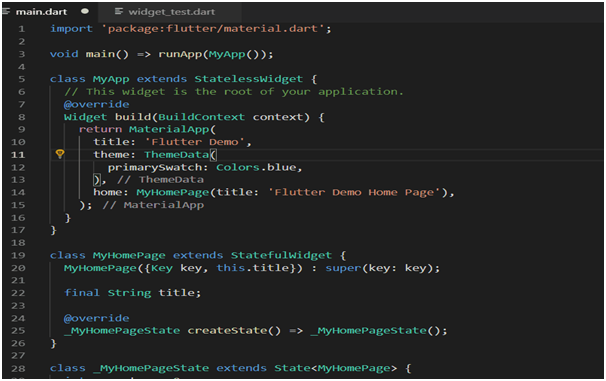The width and height of the screenshot is (606, 381).
Task: Click 'primarySwatch' on line 12
Action: [155, 167]
